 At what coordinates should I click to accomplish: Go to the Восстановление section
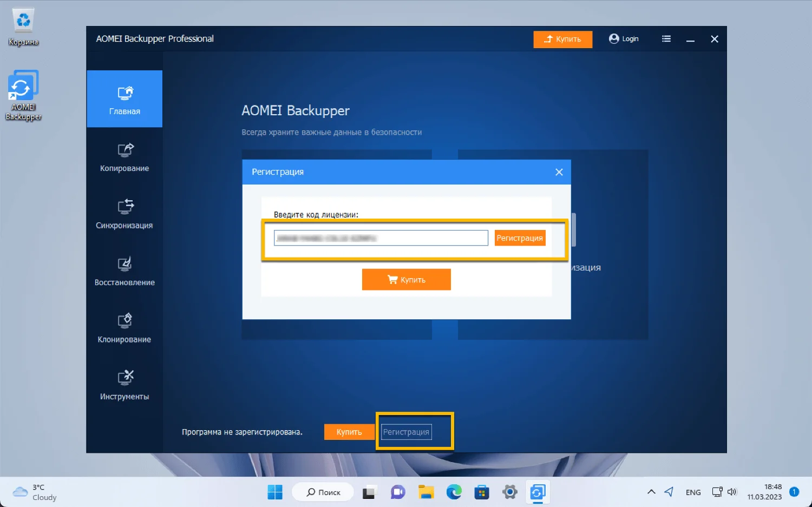125,271
